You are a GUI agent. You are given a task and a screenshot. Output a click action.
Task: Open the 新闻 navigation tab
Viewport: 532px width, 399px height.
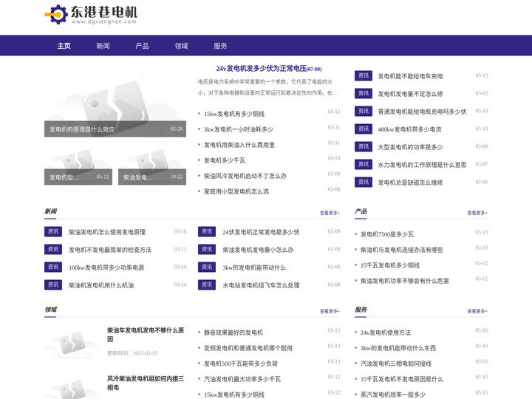(103, 46)
